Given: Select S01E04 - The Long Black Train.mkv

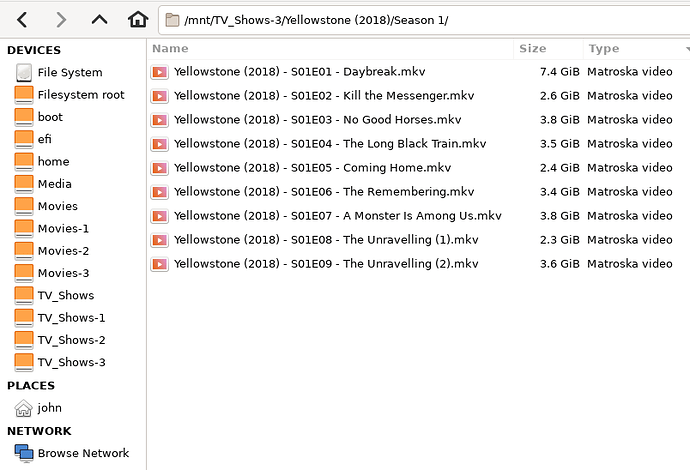Looking at the screenshot, I should point(330,144).
